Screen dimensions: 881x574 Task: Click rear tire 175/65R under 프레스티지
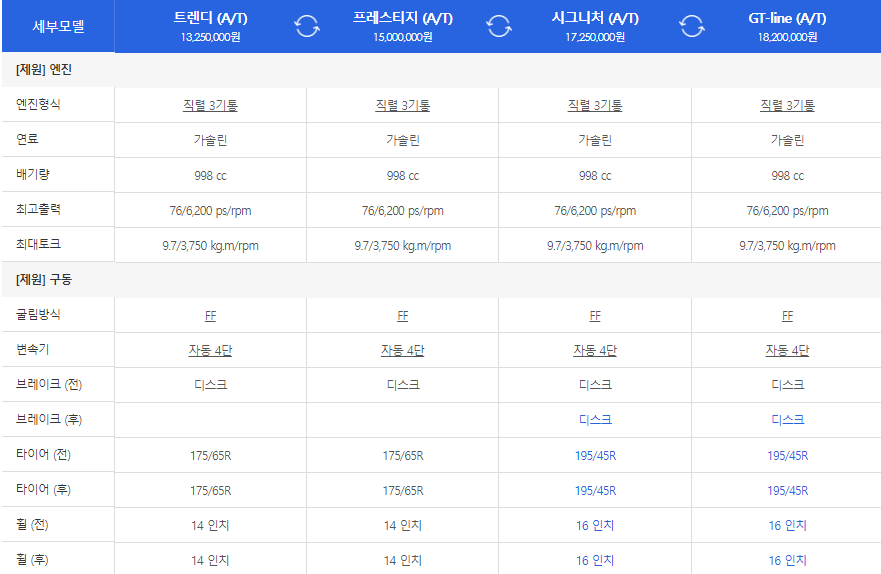(x=403, y=490)
